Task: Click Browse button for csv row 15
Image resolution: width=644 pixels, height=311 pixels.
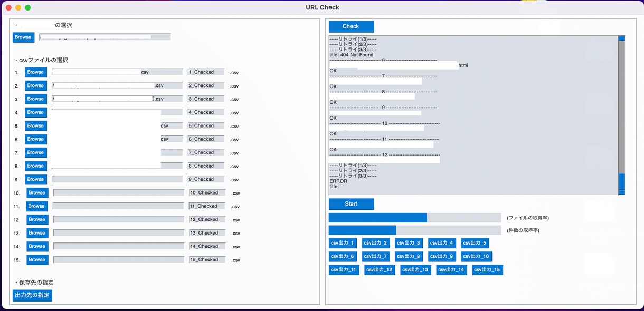Action: coord(37,260)
